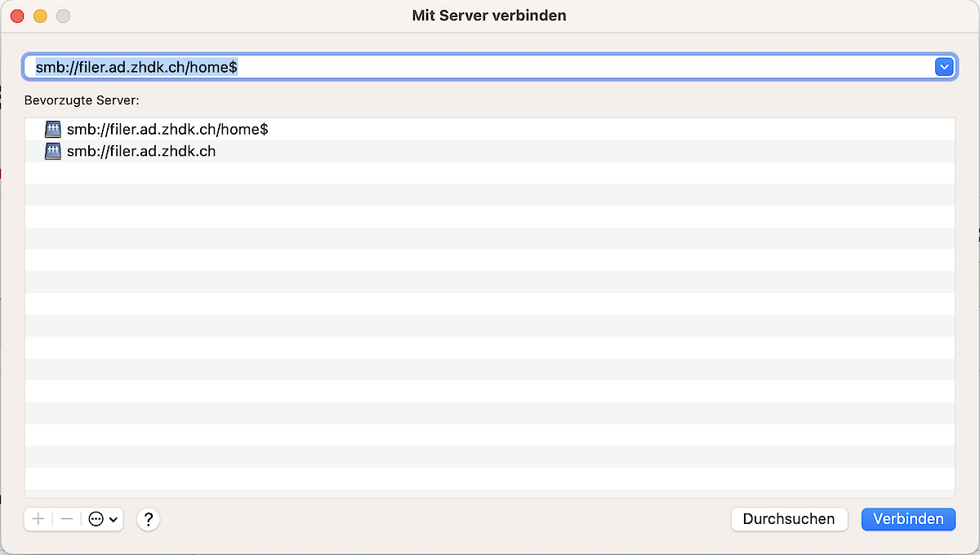Click the server icon beside the home$ entry

pyautogui.click(x=53, y=129)
